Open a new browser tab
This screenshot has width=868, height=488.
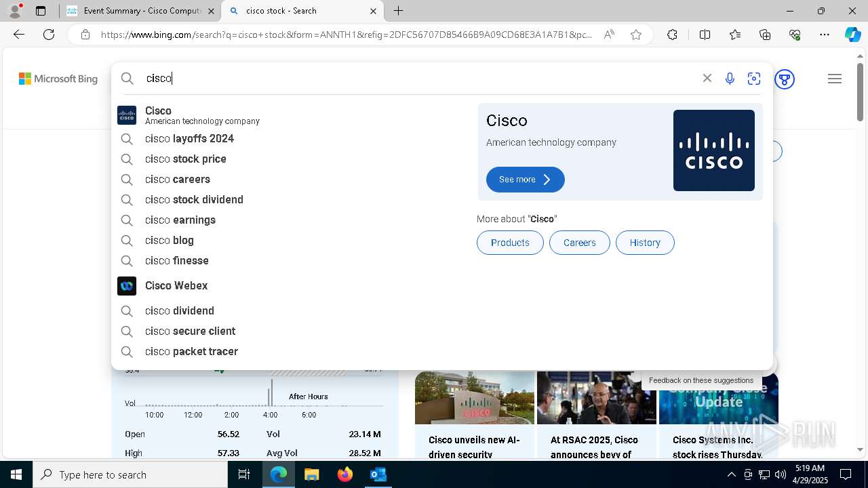[x=399, y=11]
